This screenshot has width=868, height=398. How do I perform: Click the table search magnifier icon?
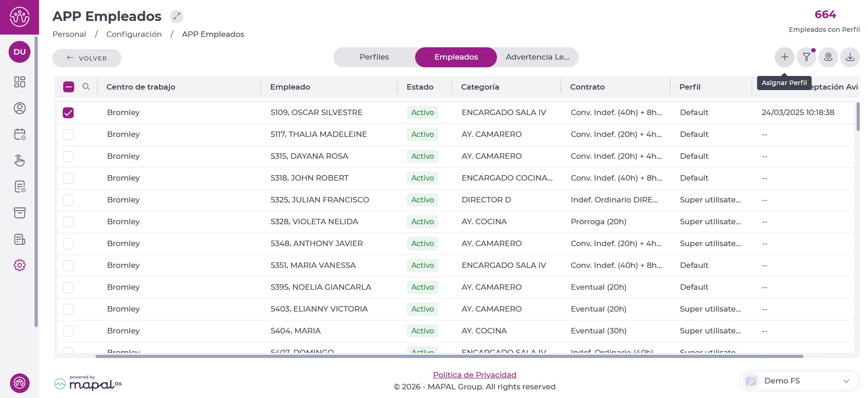[86, 87]
